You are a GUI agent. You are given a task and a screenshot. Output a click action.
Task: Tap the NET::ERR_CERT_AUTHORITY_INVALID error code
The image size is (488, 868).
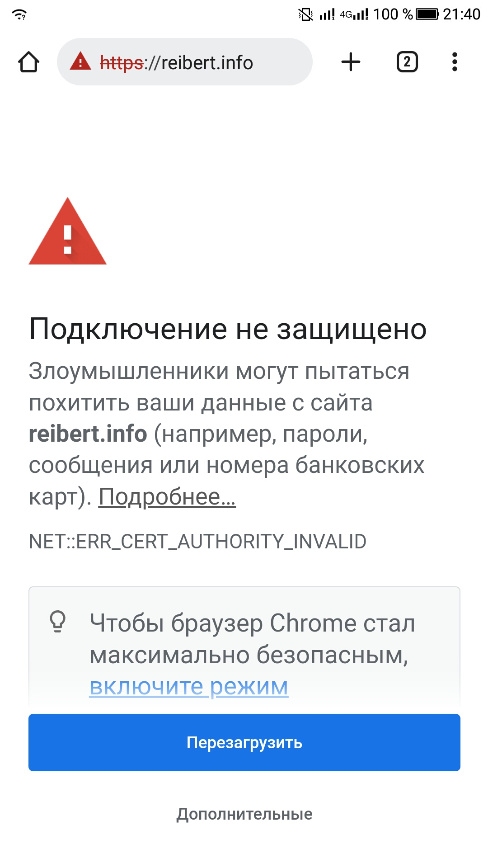[197, 541]
